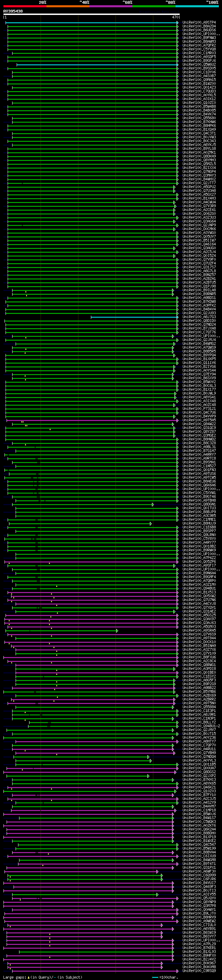Open the UniRef100_A7QFR2 hit label

click(199, 45)
